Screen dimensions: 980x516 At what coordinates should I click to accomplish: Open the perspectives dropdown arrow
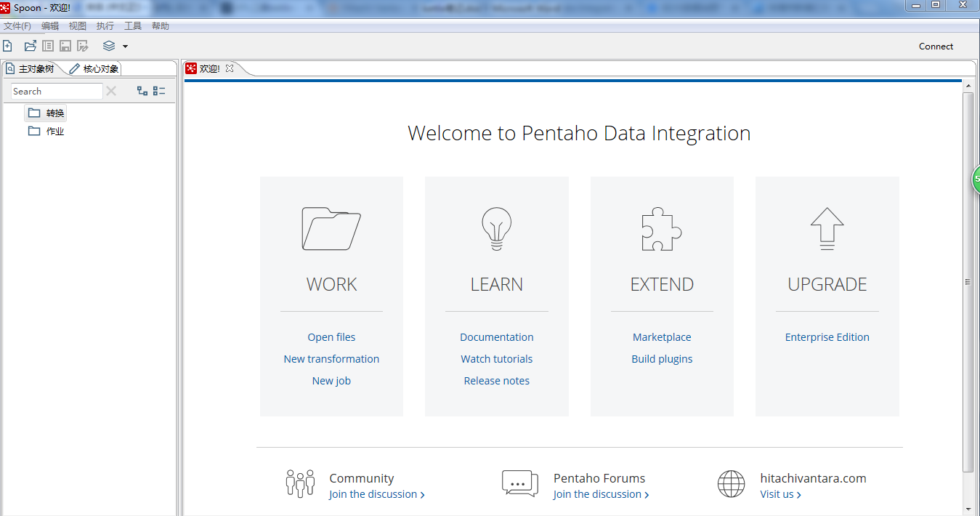(x=125, y=47)
